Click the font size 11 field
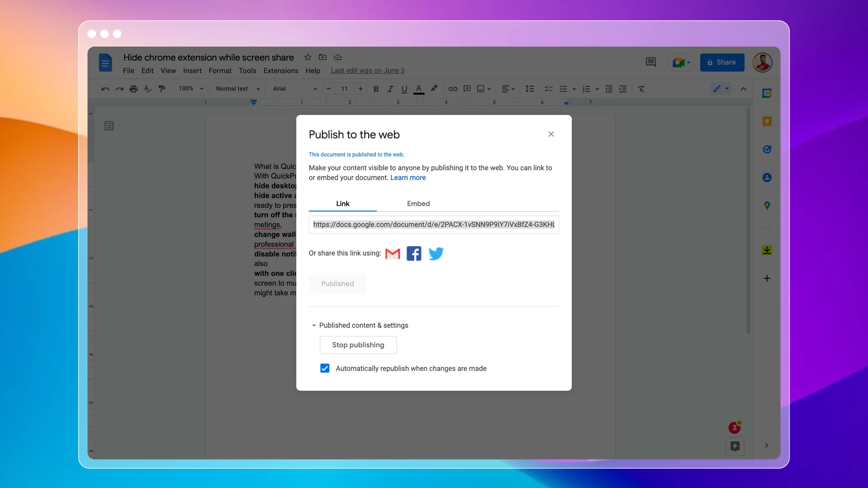Screen dimensions: 868x488 click(344, 89)
